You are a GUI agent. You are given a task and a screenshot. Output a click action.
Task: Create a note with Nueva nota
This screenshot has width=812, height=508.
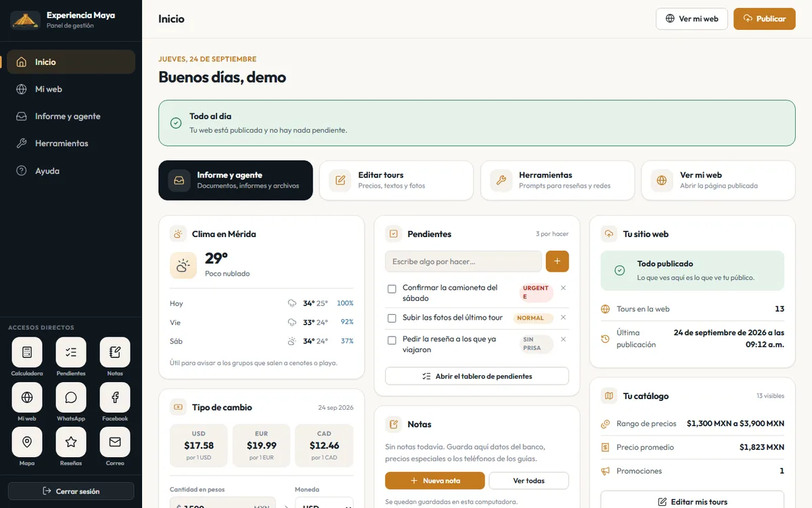pyautogui.click(x=435, y=481)
